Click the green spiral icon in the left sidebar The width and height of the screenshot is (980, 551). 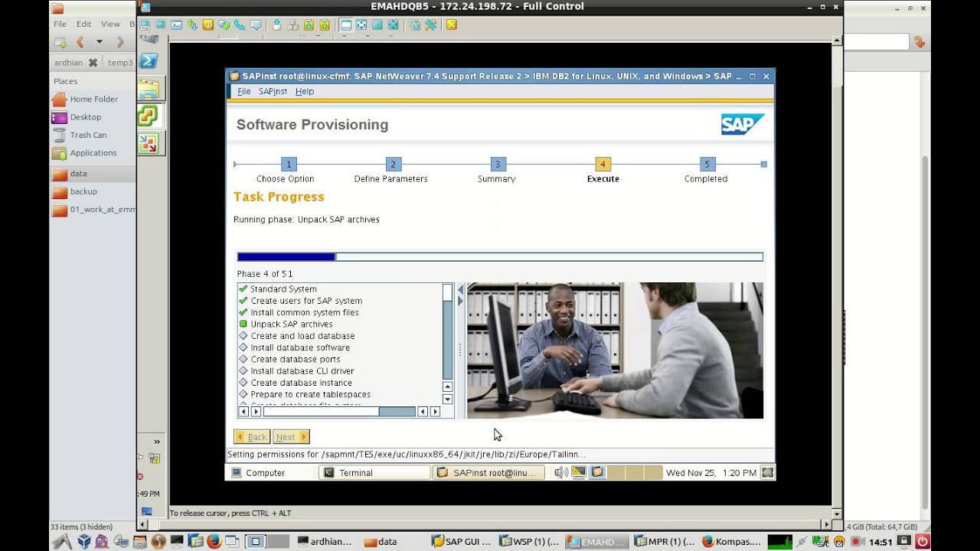pyautogui.click(x=148, y=116)
